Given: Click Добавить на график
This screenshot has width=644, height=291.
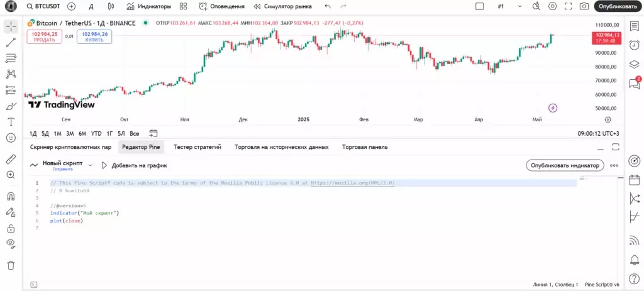Looking at the screenshot, I should (135, 165).
